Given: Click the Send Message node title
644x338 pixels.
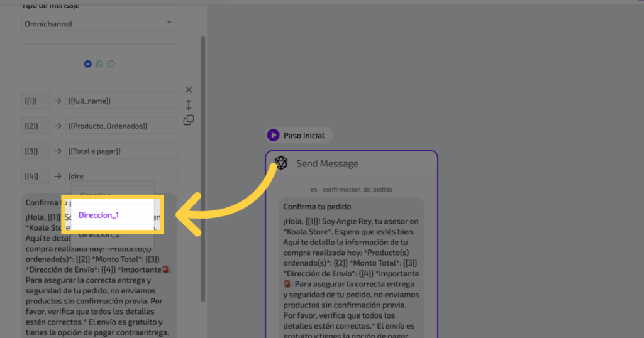Looking at the screenshot, I should point(327,164).
